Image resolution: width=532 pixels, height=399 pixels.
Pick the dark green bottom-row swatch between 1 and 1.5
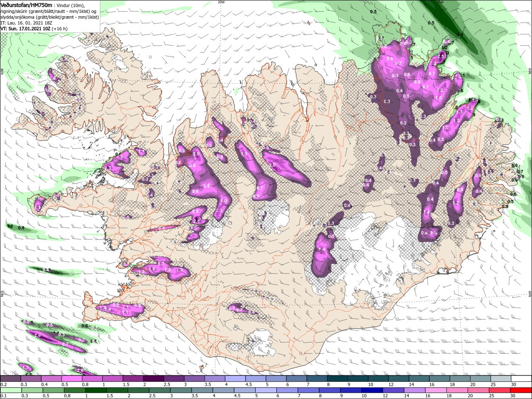[95, 391]
